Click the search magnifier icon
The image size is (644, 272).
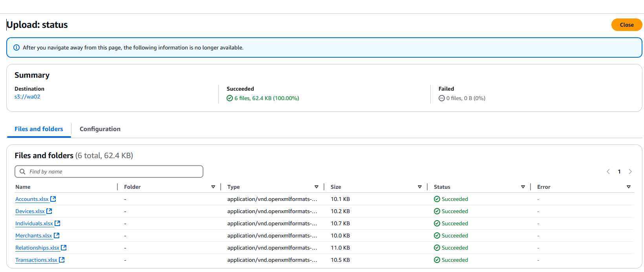(x=23, y=172)
